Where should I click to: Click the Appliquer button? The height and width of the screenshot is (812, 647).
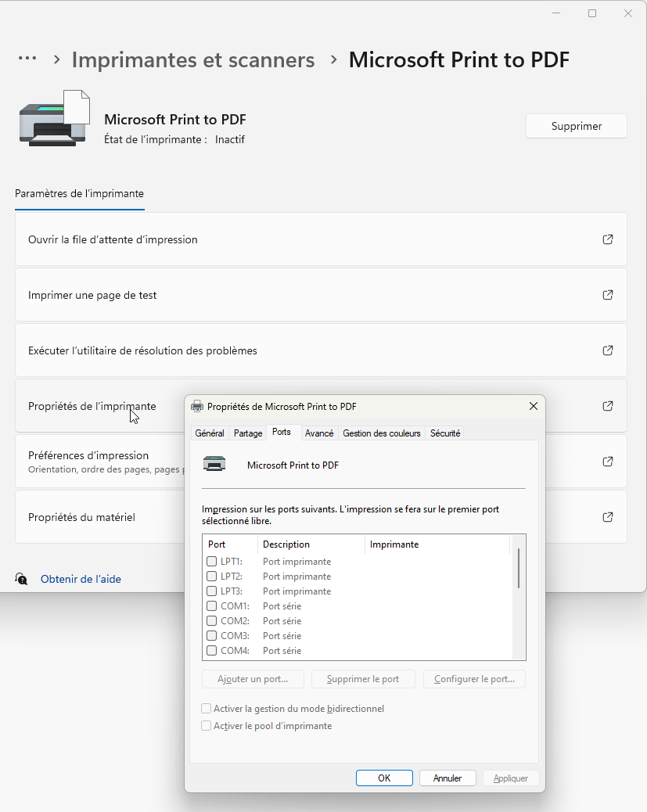(511, 778)
